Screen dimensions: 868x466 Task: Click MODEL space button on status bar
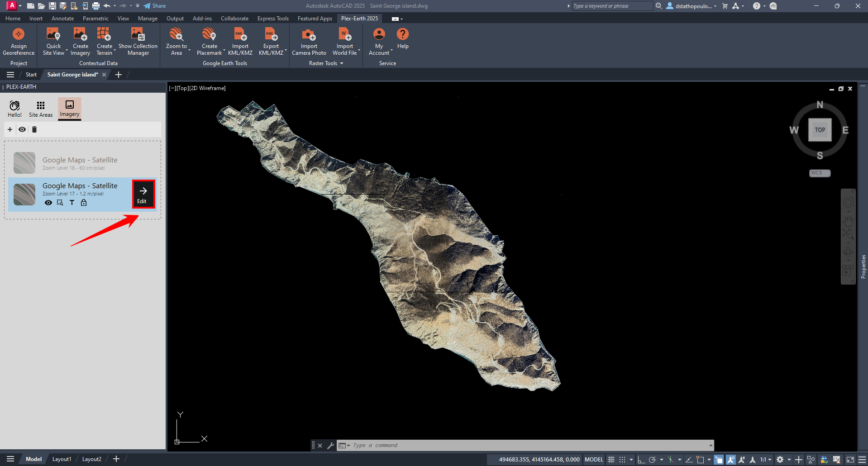tap(594, 459)
